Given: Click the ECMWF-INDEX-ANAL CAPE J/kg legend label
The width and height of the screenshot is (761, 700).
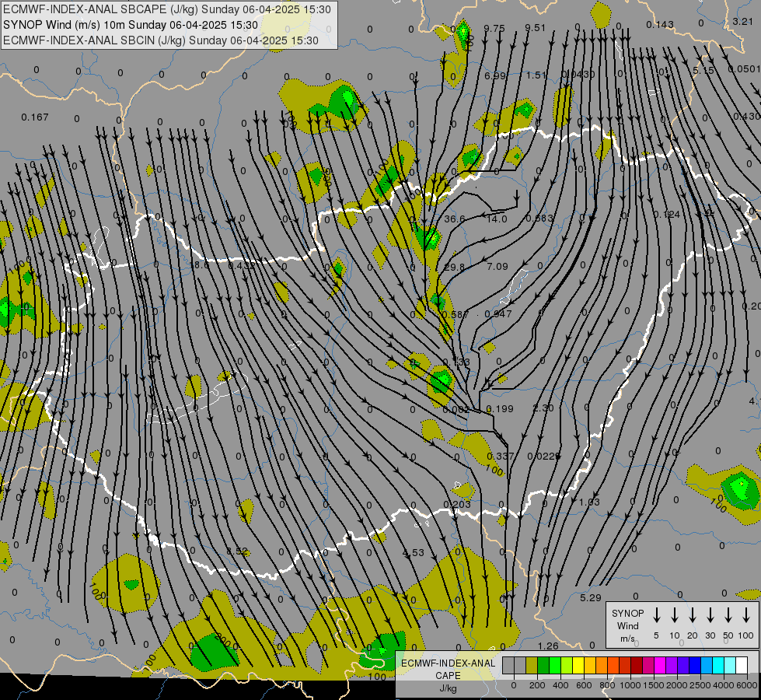Looking at the screenshot, I should pos(448,675).
